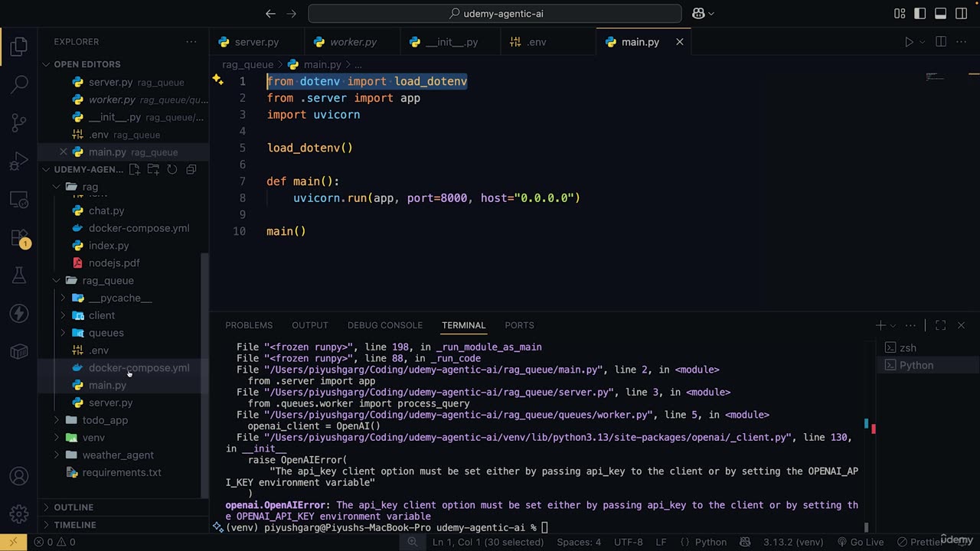Click the Run Python File play icon

[909, 42]
